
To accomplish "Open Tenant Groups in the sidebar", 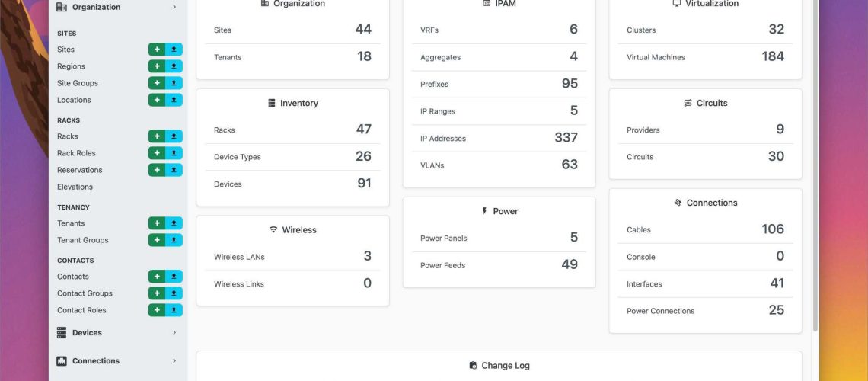I will click(83, 240).
